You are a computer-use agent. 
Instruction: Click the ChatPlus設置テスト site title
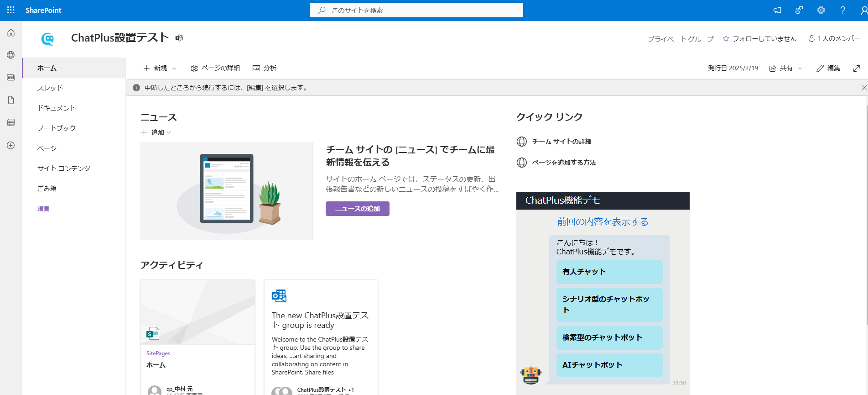tap(120, 37)
